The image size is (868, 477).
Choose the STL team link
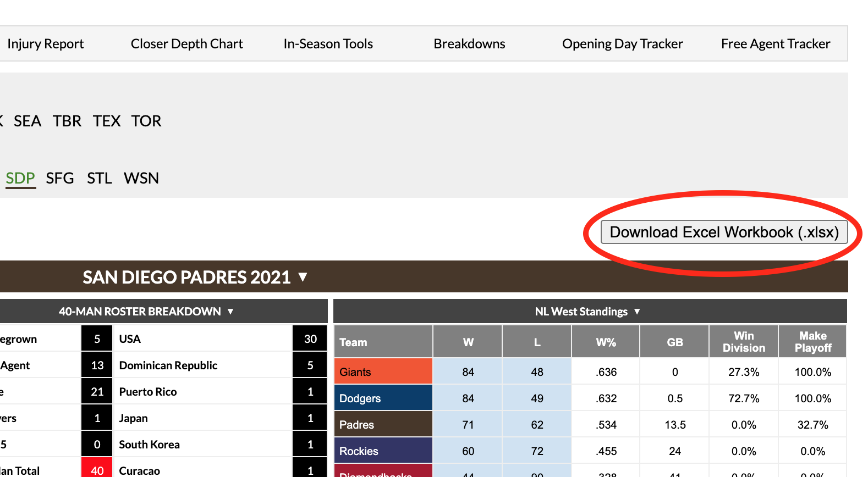point(100,178)
